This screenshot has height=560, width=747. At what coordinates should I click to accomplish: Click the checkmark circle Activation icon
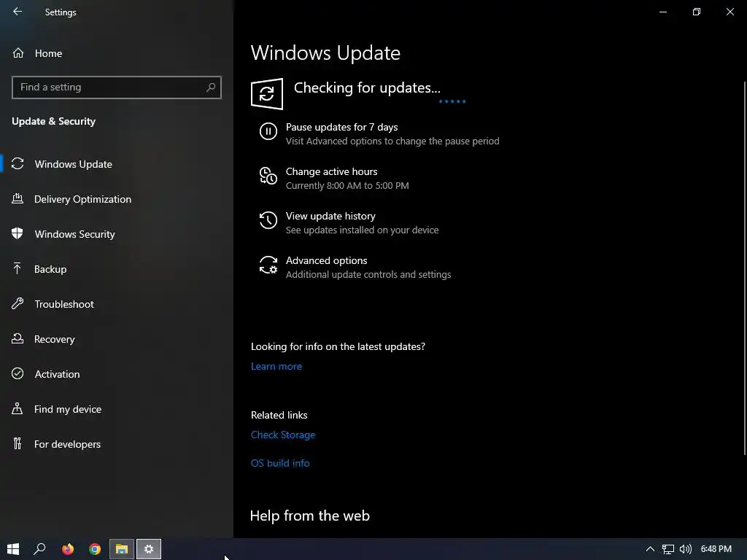tap(18, 373)
